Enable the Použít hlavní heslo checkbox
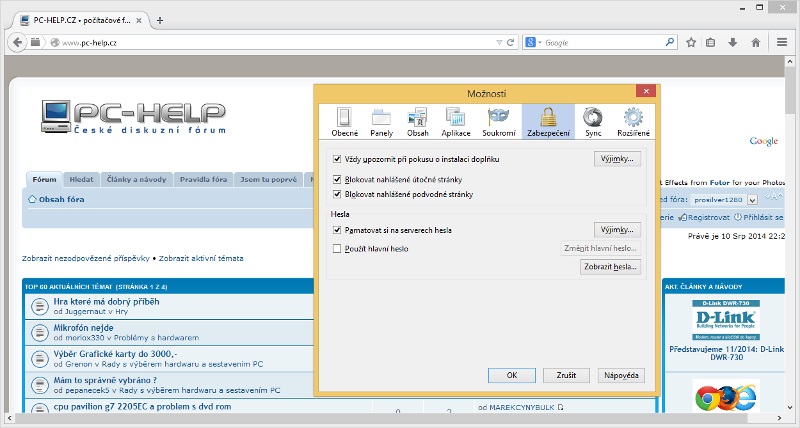 click(337, 248)
